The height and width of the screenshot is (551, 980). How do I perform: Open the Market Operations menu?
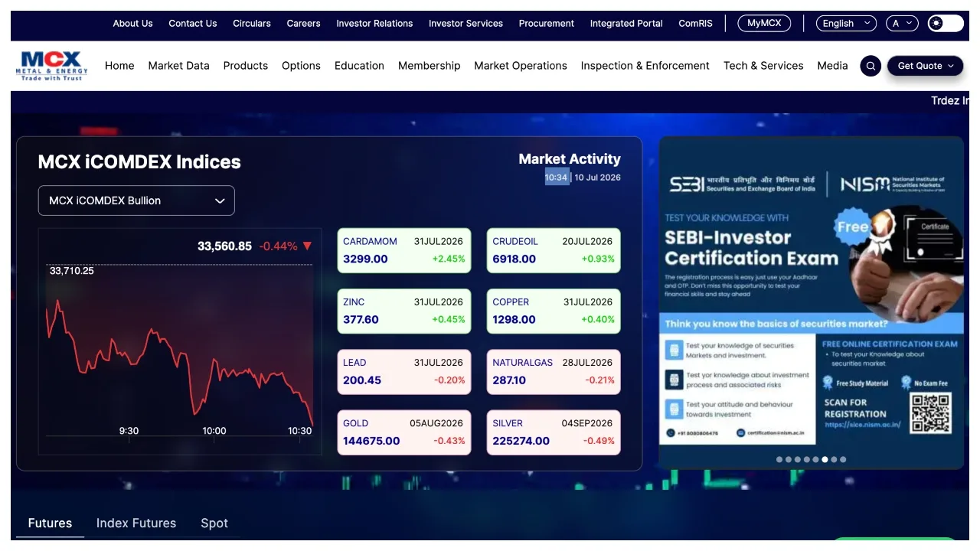521,66
